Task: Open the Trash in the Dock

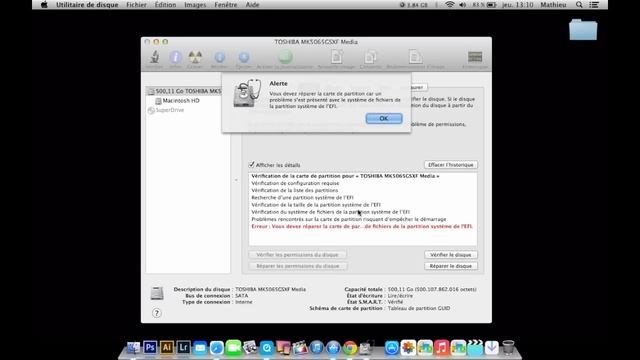Action: tap(508, 347)
